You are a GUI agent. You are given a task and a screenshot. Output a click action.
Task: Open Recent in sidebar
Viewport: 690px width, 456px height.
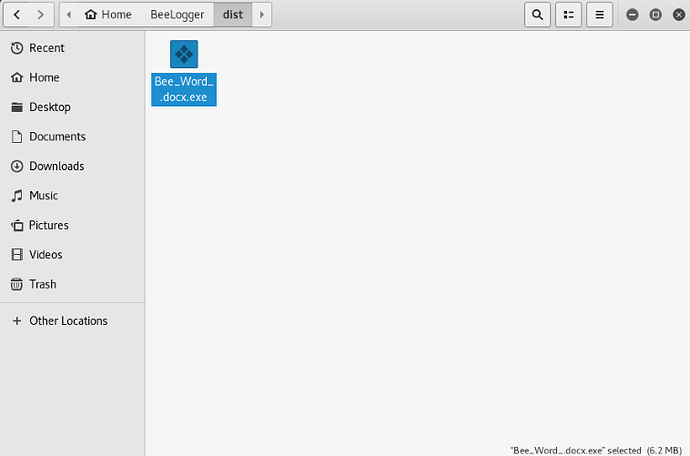click(x=46, y=48)
